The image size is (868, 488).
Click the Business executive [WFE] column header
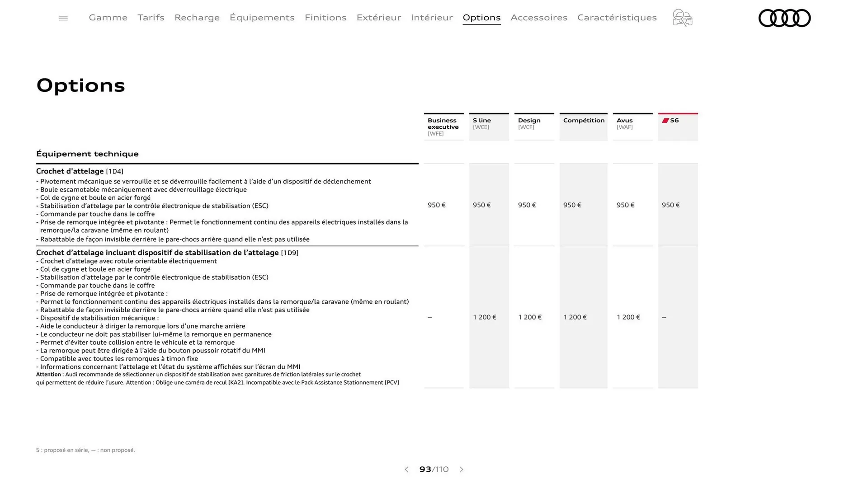pyautogui.click(x=443, y=127)
